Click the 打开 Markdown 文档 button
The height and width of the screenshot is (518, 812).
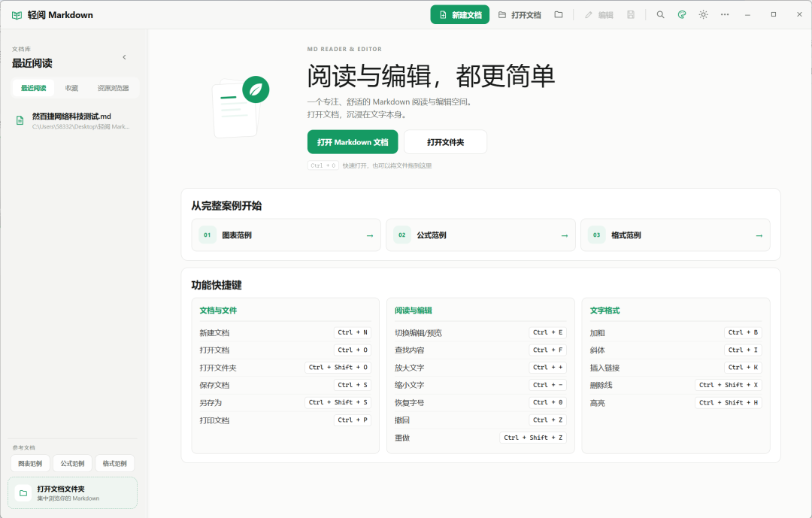(x=353, y=142)
